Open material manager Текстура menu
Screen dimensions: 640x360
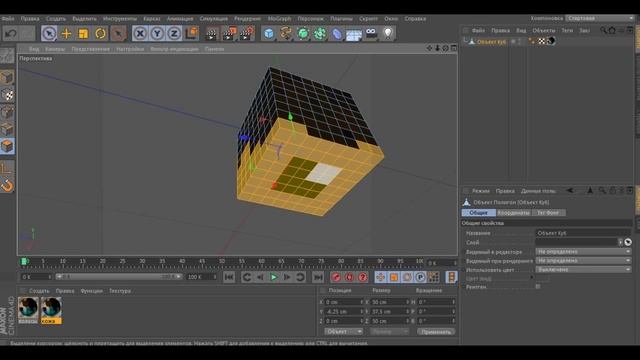(120, 291)
